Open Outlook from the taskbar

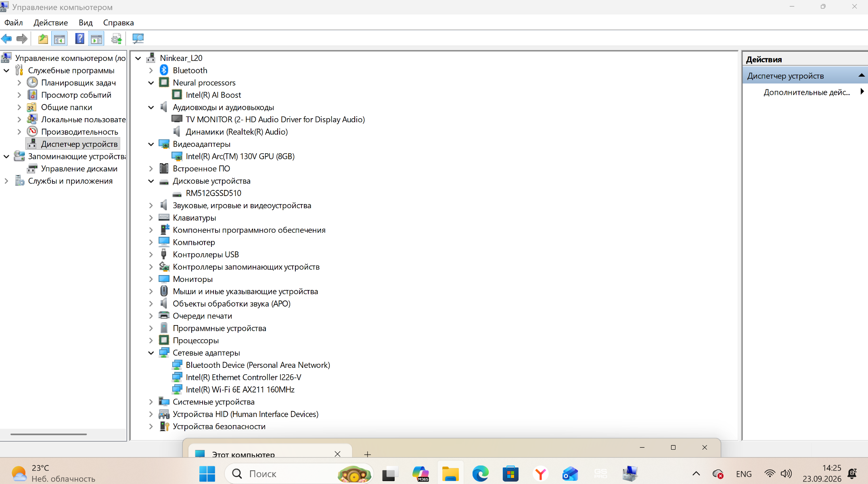570,474
